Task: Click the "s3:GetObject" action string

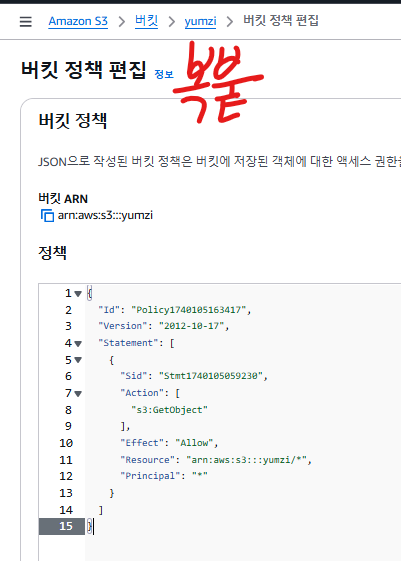Action: (x=170, y=410)
